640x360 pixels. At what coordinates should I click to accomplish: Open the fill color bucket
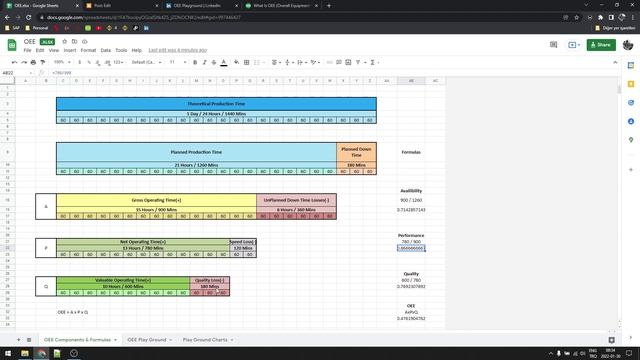tap(236, 62)
